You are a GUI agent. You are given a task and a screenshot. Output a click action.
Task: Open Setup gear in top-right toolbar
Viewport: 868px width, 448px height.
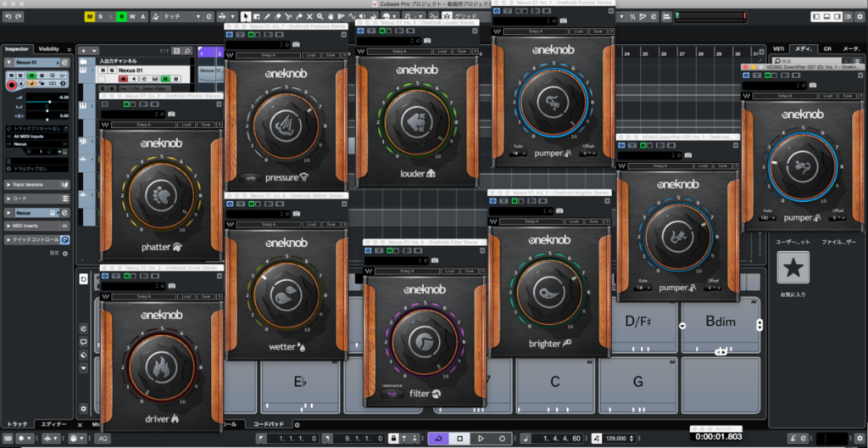pyautogui.click(x=861, y=17)
